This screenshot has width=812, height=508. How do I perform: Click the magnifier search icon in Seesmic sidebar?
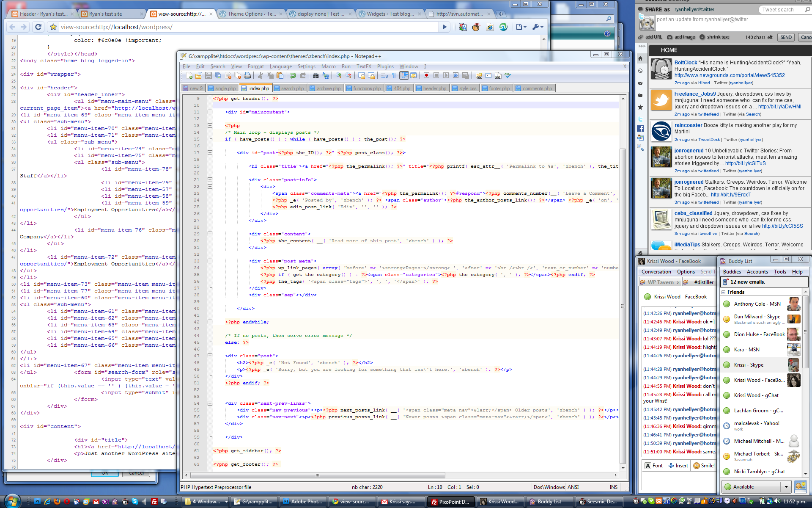pos(640,147)
